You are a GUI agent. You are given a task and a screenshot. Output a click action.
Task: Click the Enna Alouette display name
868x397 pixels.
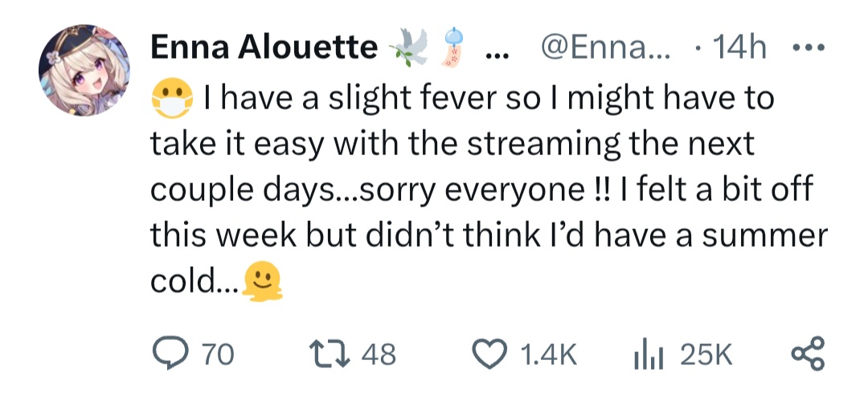point(264,50)
